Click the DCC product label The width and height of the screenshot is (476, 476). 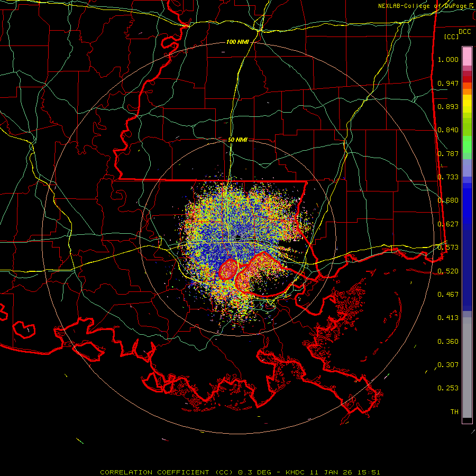[x=464, y=32]
